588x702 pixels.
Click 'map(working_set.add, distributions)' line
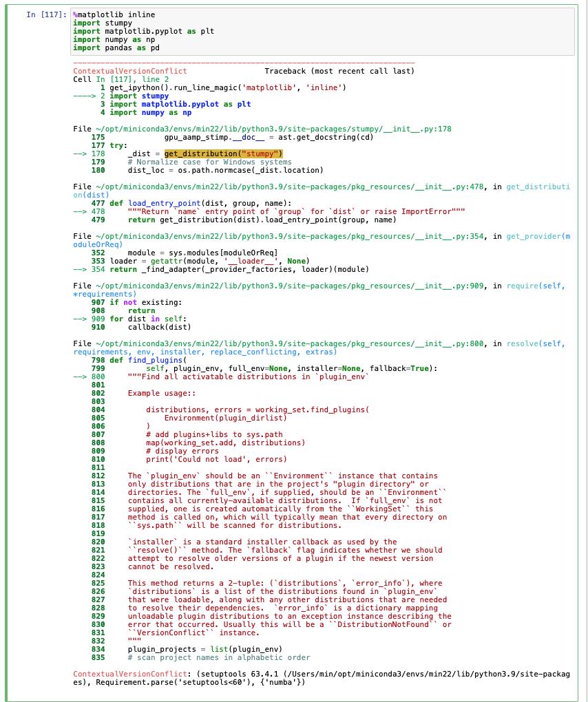[225, 443]
